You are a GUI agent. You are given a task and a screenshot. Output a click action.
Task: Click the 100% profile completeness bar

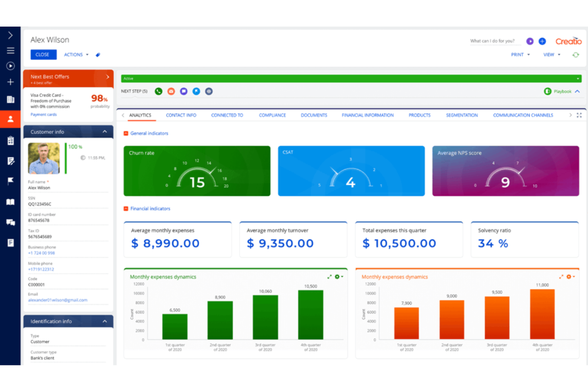(x=66, y=147)
